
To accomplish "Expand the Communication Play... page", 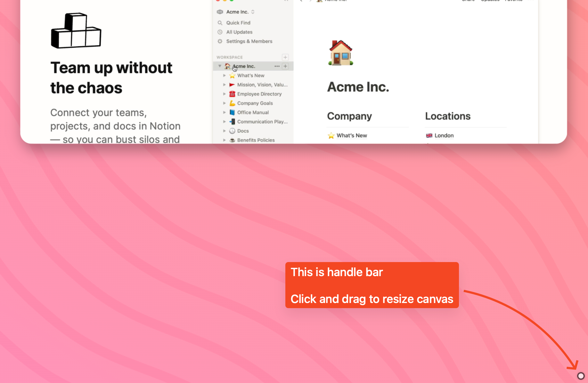I will pyautogui.click(x=225, y=122).
